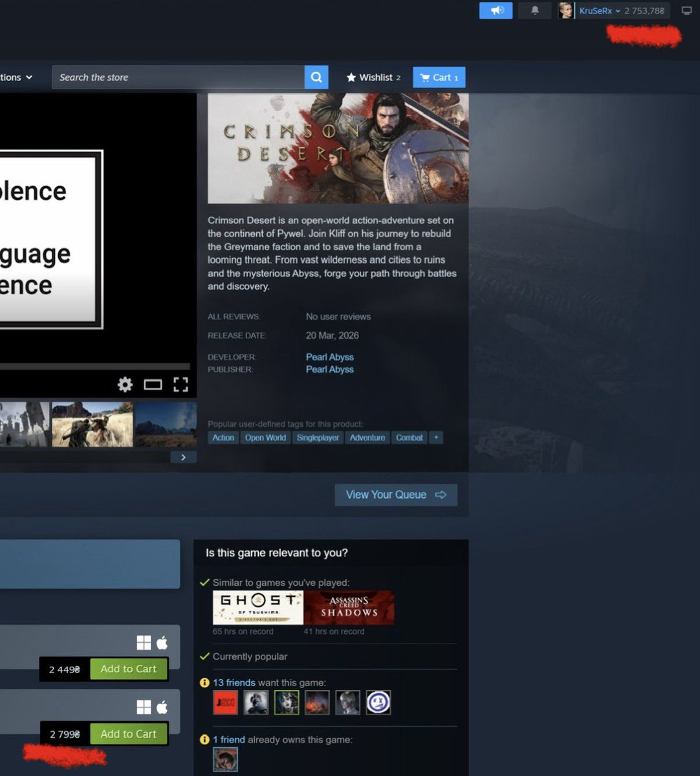Click the 2 799 price label
The width and height of the screenshot is (700, 776).
pyautogui.click(x=65, y=734)
